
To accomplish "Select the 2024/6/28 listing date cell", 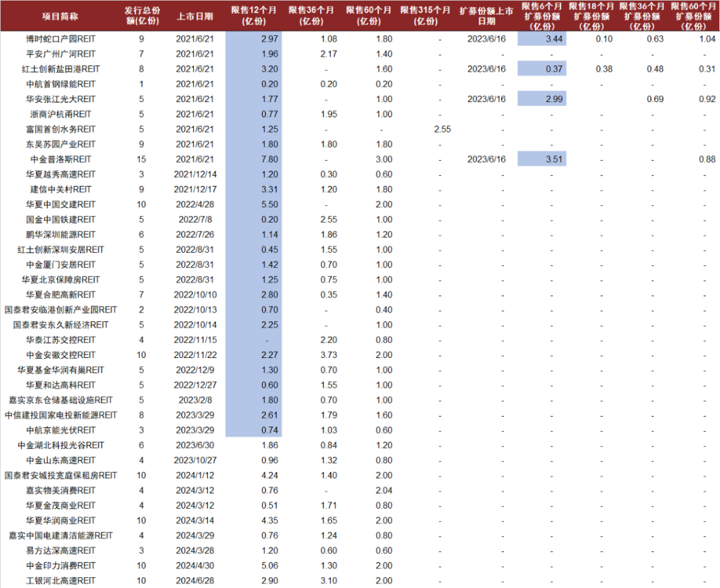I will pyautogui.click(x=196, y=581).
